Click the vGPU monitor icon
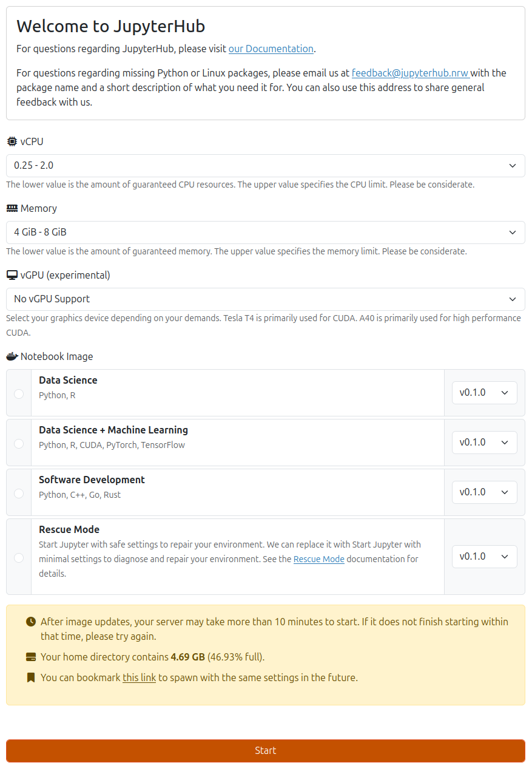 12,275
